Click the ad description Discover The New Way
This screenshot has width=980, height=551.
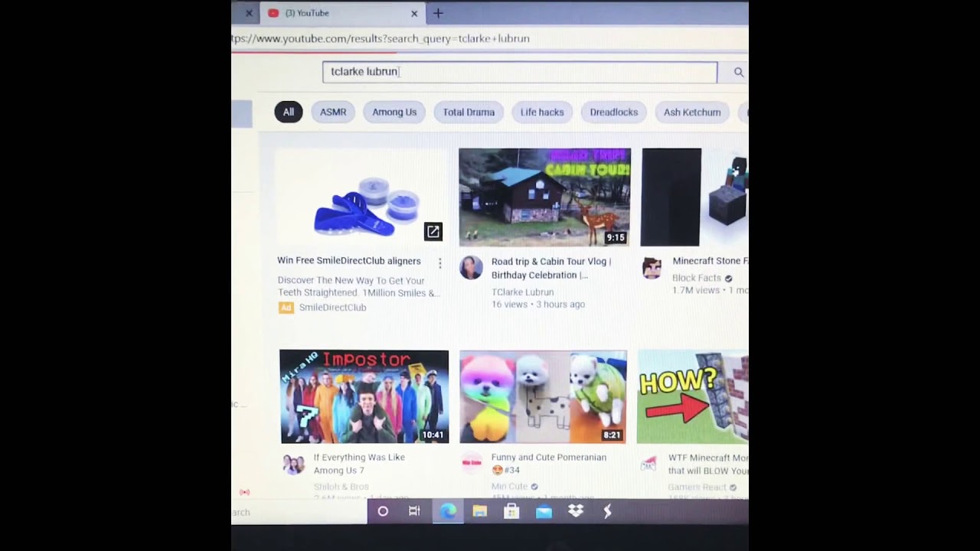(x=358, y=287)
